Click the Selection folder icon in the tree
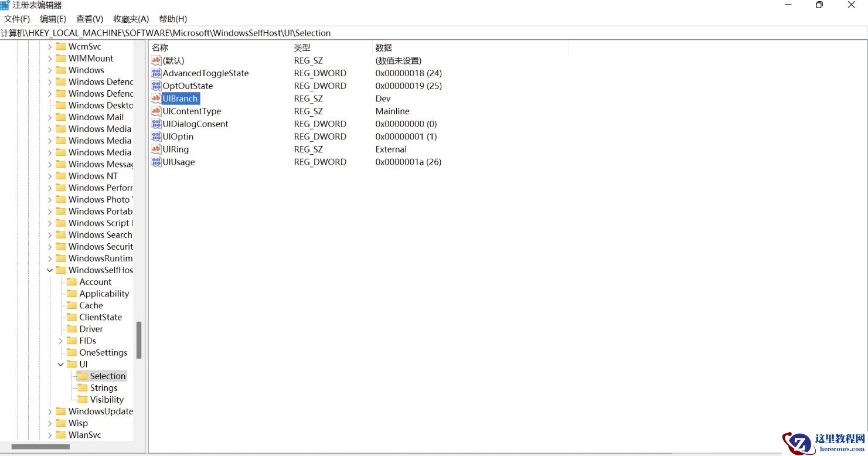Viewport: 868px width, 456px height. coord(82,376)
